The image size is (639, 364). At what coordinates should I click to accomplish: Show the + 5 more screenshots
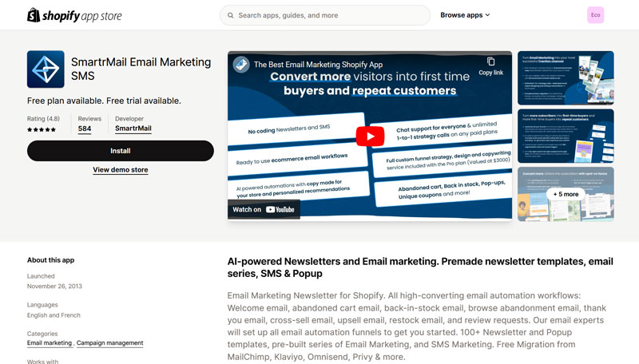pyautogui.click(x=566, y=194)
